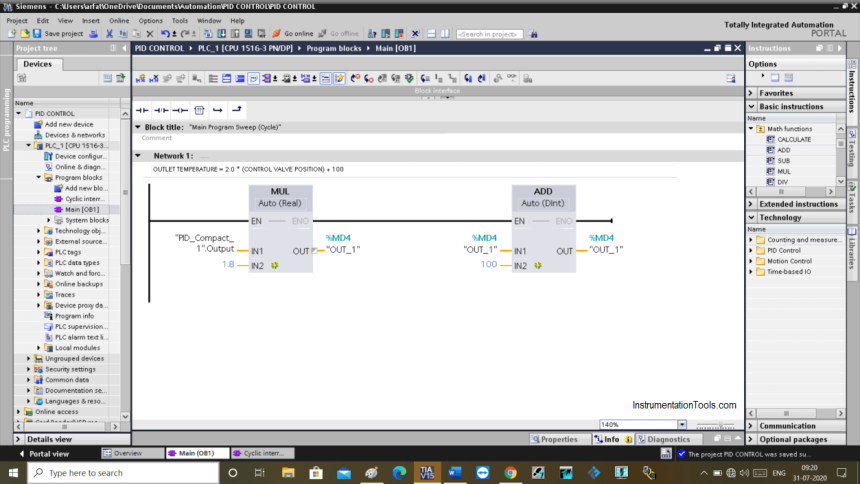Click the search in project field
Viewport: 860px width, 484px height.
click(x=489, y=34)
